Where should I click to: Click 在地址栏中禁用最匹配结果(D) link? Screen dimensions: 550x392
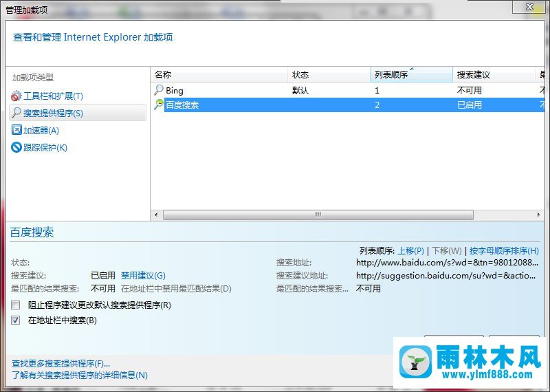tap(176, 288)
